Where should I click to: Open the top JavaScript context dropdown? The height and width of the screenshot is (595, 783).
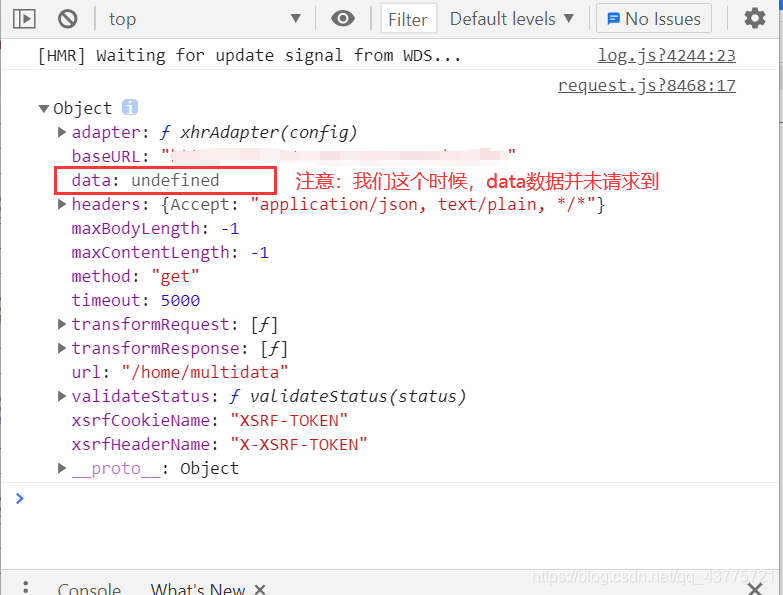tap(205, 19)
